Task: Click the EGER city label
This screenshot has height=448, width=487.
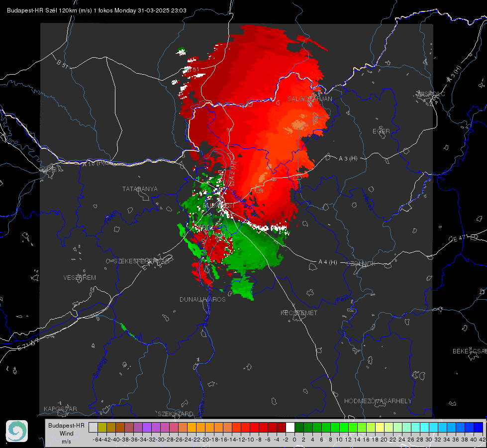Action: 381,131
